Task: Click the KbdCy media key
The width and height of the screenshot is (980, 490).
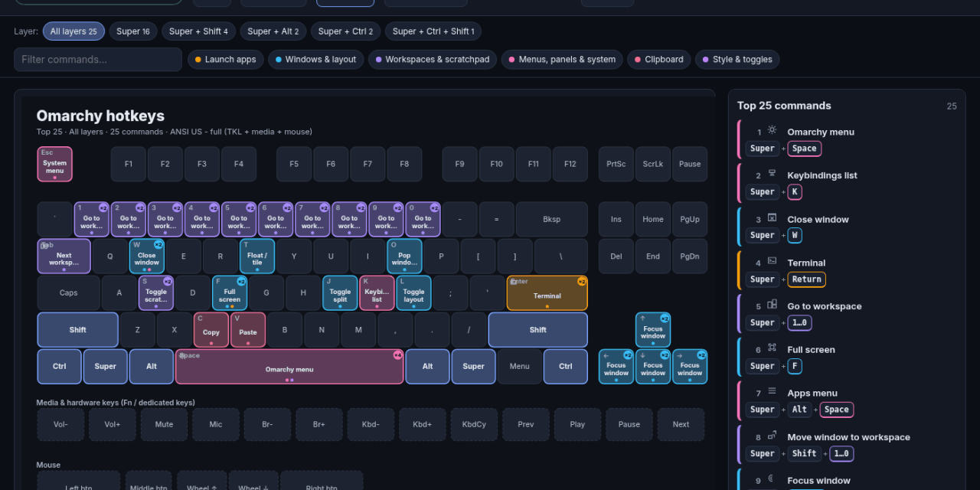Action: (474, 424)
